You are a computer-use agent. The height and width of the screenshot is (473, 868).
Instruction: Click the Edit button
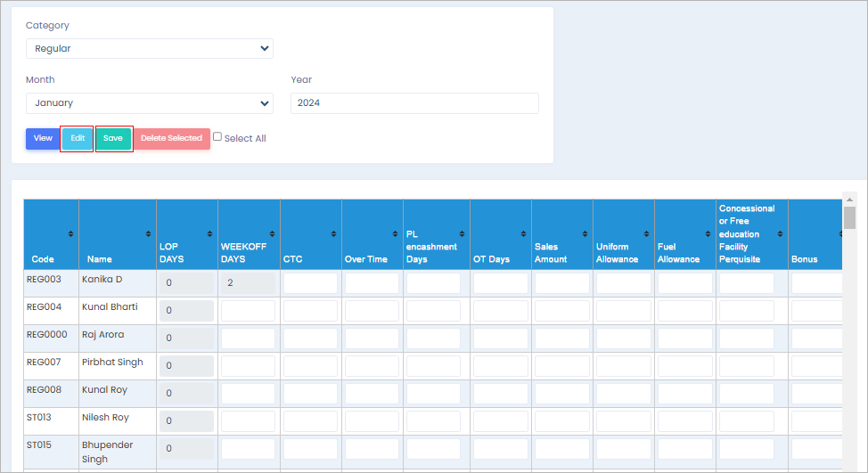point(78,139)
